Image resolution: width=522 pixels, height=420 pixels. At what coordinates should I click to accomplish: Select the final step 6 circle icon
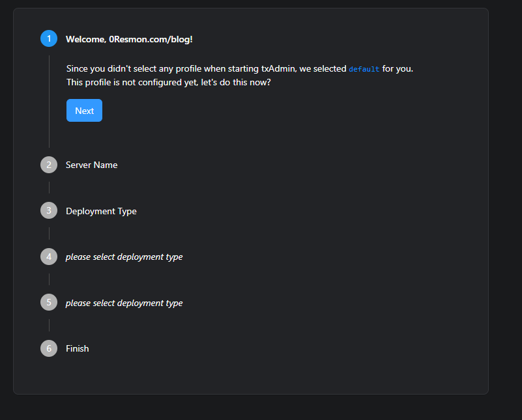coord(49,348)
